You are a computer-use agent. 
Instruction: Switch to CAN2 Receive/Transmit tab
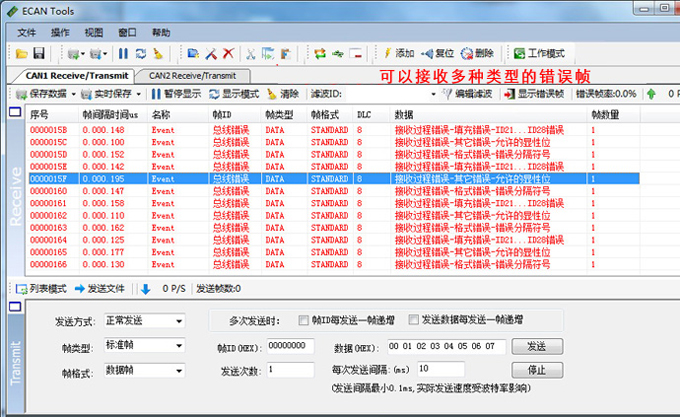pyautogui.click(x=192, y=75)
